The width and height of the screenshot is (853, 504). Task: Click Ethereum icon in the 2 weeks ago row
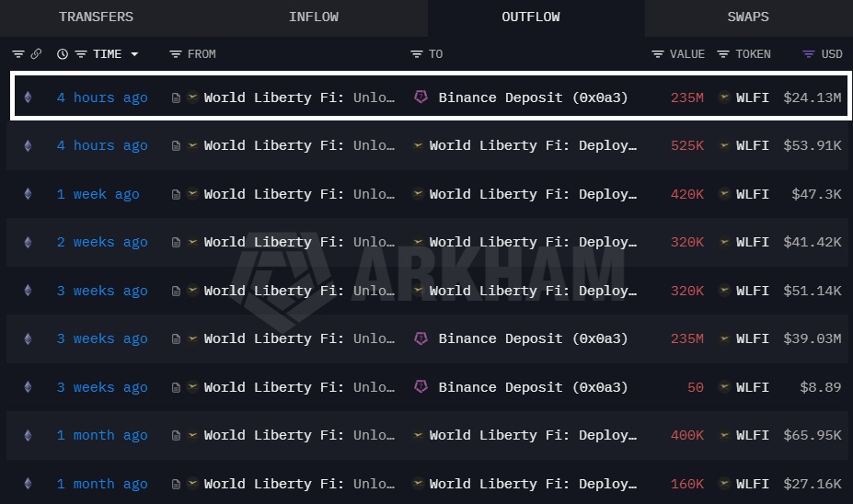(x=28, y=242)
